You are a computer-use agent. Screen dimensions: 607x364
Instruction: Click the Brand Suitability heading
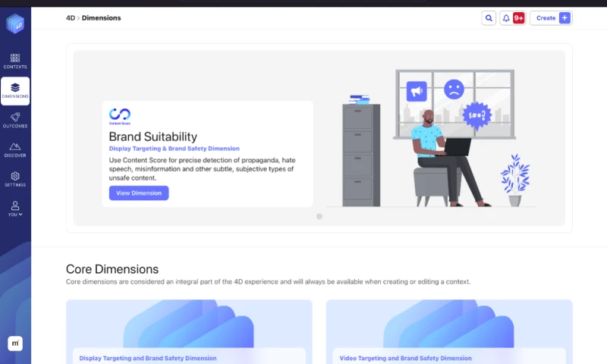pyautogui.click(x=153, y=136)
